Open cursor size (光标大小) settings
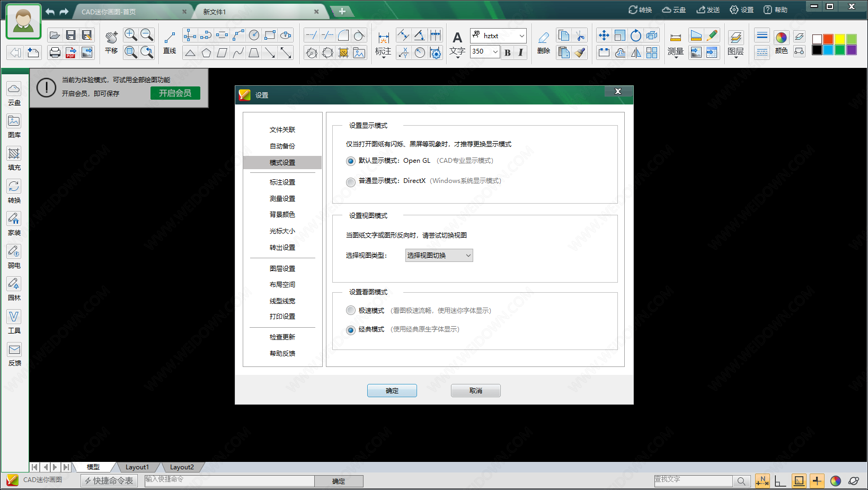This screenshot has height=490, width=868. point(282,231)
